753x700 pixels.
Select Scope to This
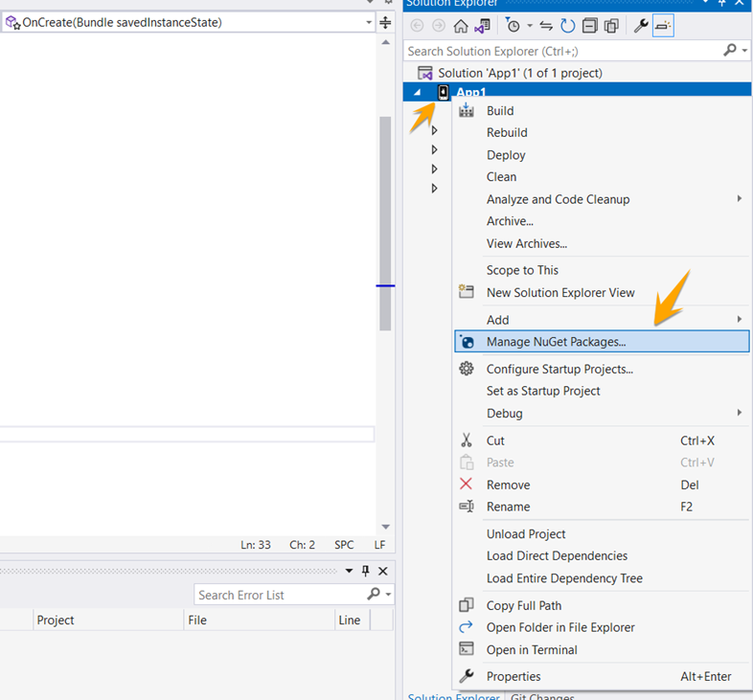(x=602, y=270)
